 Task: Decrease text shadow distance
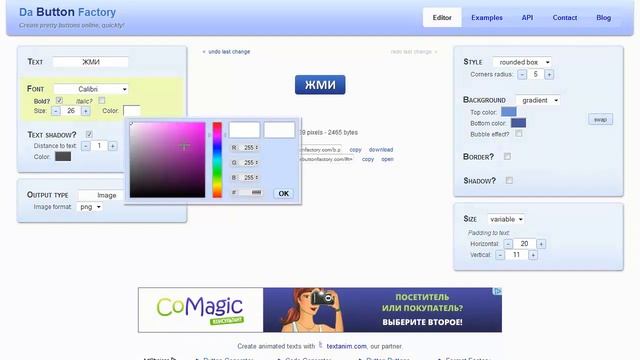85,146
